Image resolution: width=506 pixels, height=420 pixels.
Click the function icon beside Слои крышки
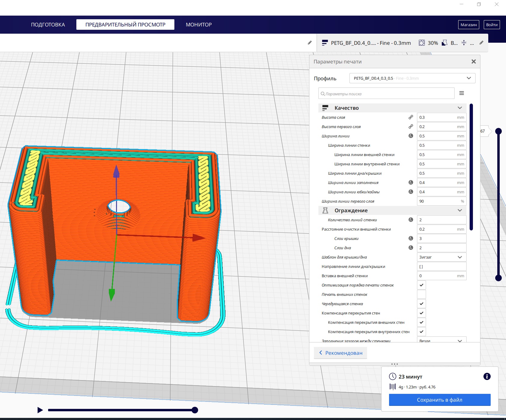click(411, 238)
